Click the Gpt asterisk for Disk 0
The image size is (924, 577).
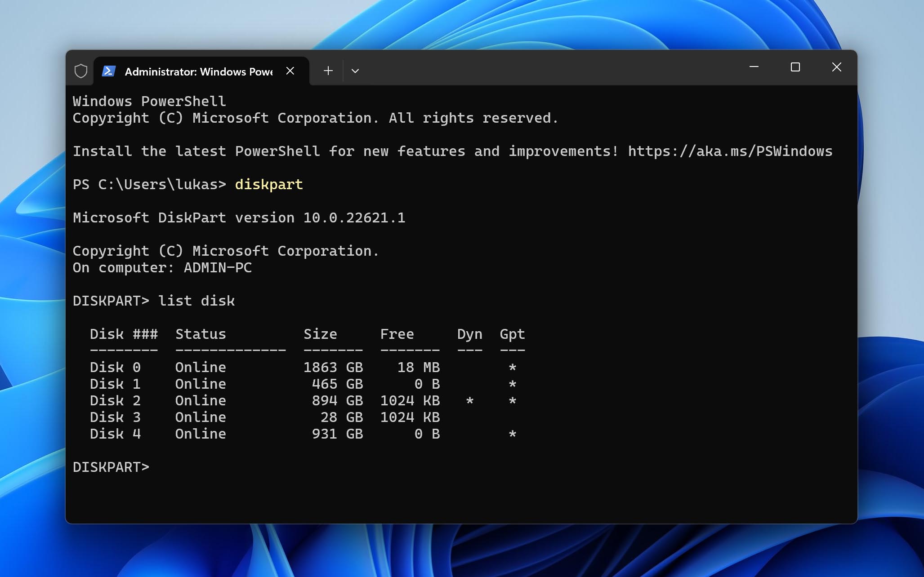(x=512, y=367)
